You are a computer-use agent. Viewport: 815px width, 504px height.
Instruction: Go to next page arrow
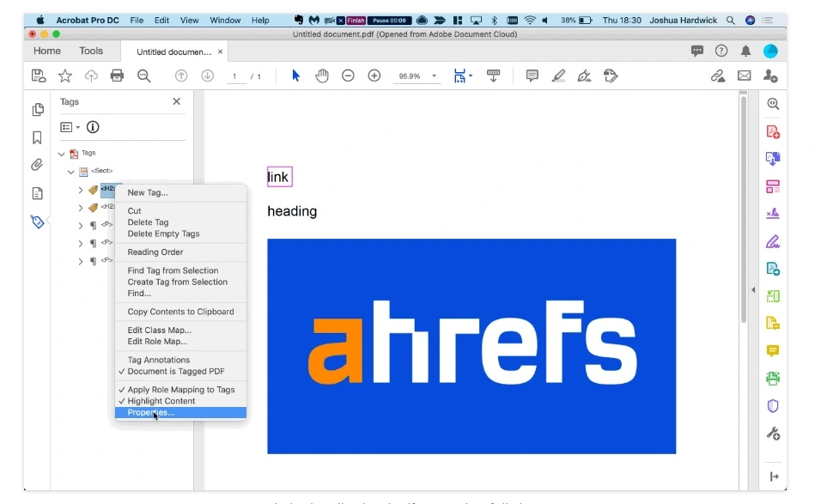click(207, 76)
